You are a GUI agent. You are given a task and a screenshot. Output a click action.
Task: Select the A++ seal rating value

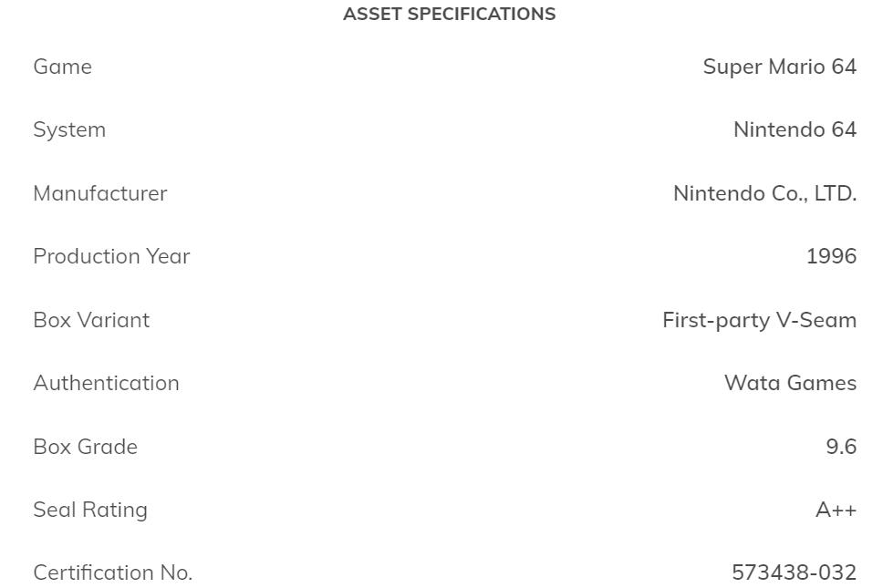[x=836, y=510]
